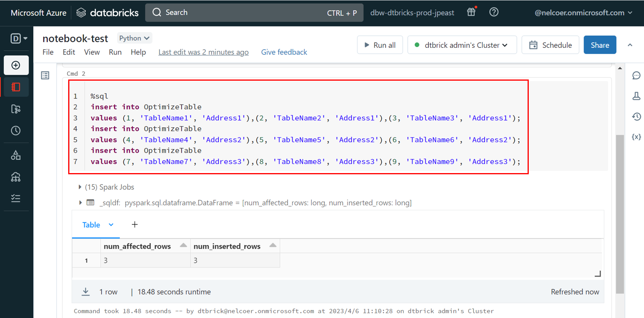The height and width of the screenshot is (318, 644).
Task: Open the revision history icon
Action: [x=636, y=116]
